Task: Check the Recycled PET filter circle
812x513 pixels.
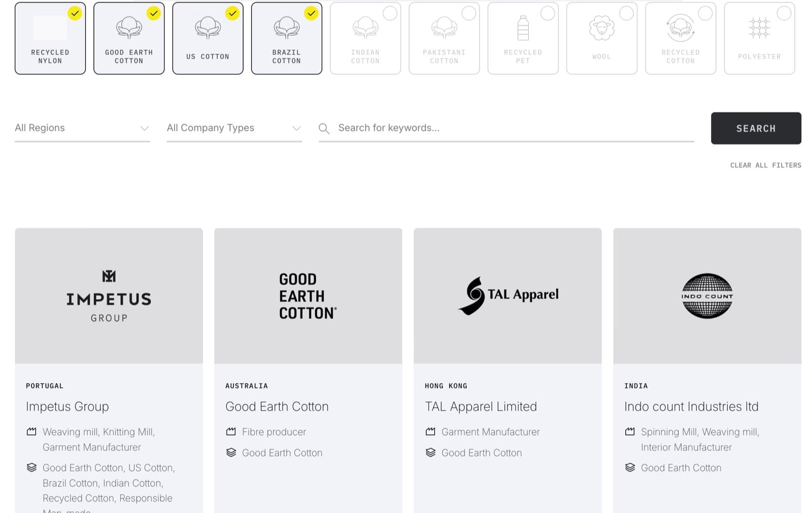Action: [548, 14]
